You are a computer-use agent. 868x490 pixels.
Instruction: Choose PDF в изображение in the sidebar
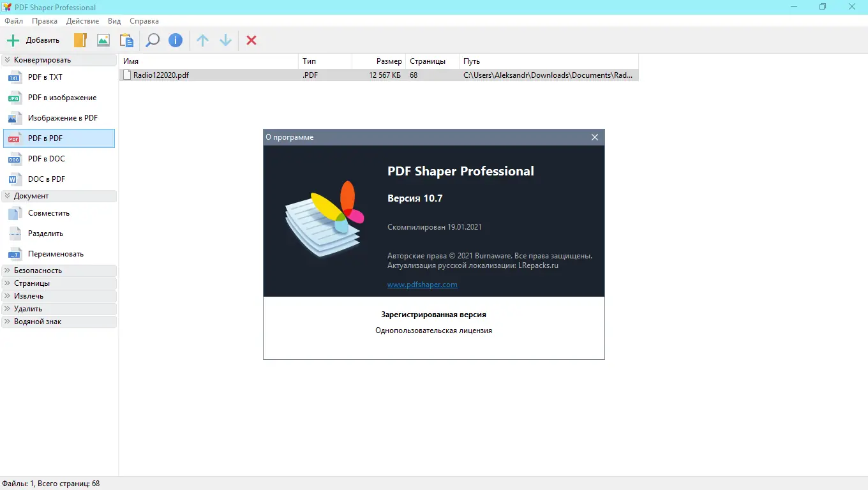tap(59, 98)
